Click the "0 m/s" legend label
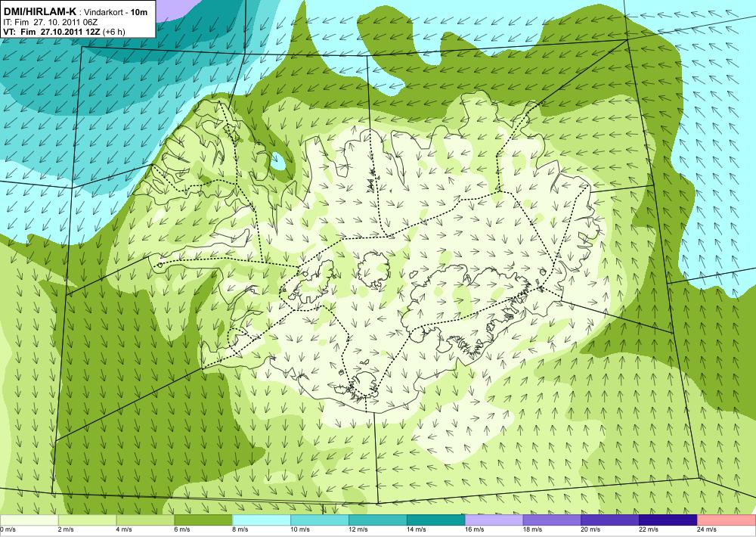This screenshot has width=756, height=537. tap(8, 529)
